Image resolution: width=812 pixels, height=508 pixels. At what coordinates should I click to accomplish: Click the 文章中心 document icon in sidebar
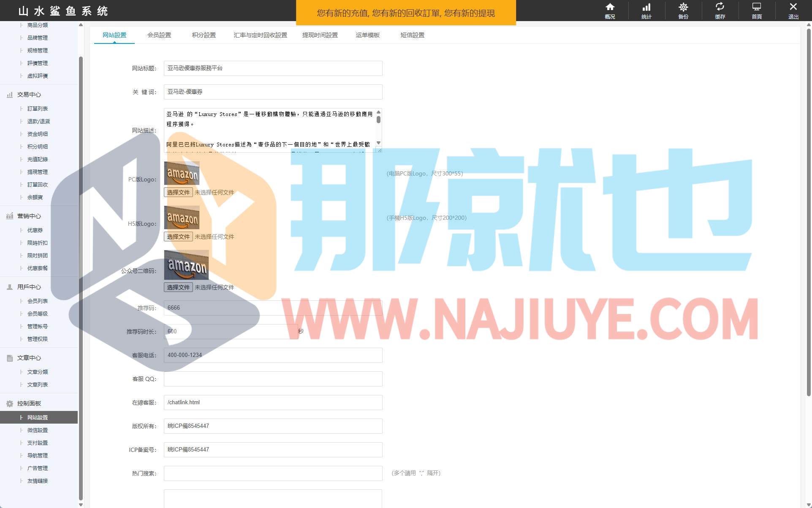pyautogui.click(x=10, y=358)
